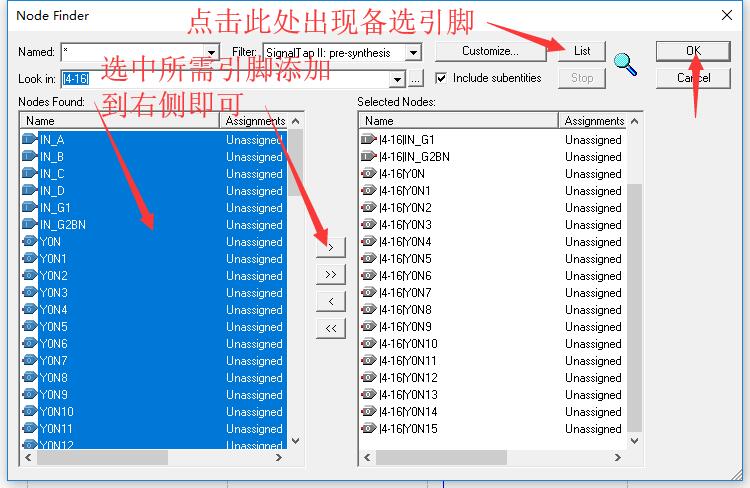Expand the Filter SignalTap II dropdown
750x488 pixels.
413,52
